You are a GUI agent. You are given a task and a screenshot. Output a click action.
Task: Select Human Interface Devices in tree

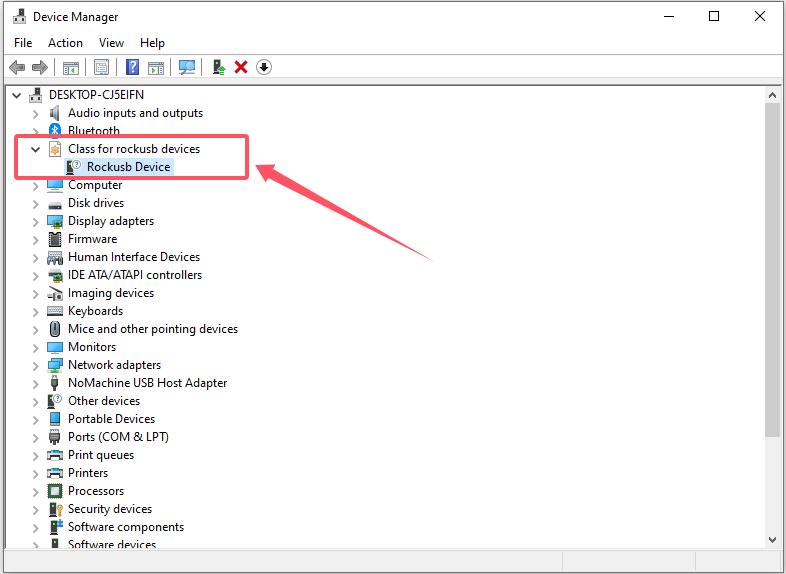[x=133, y=257]
